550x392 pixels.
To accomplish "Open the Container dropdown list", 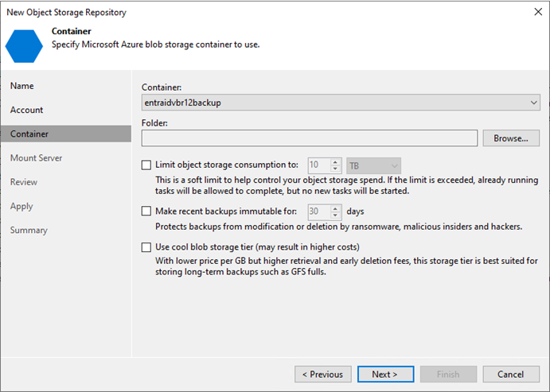I will [x=341, y=103].
